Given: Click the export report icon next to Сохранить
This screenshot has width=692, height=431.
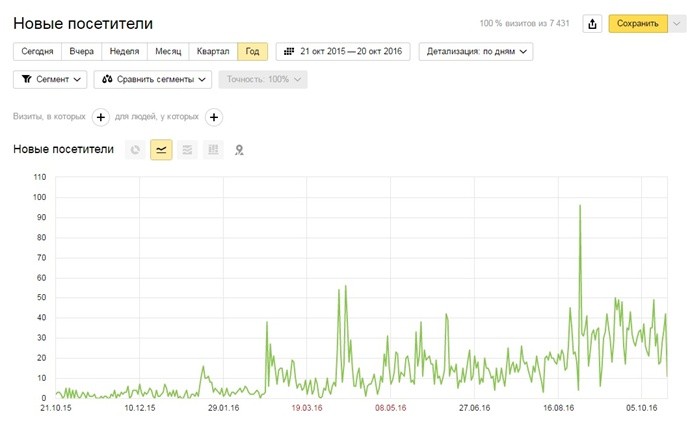Looking at the screenshot, I should click(592, 23).
